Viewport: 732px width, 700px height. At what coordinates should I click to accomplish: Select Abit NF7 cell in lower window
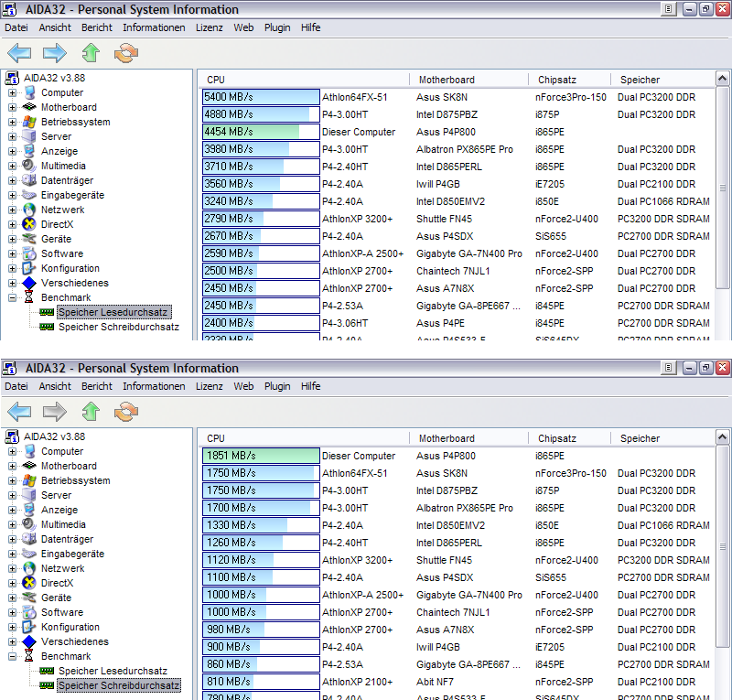point(435,682)
